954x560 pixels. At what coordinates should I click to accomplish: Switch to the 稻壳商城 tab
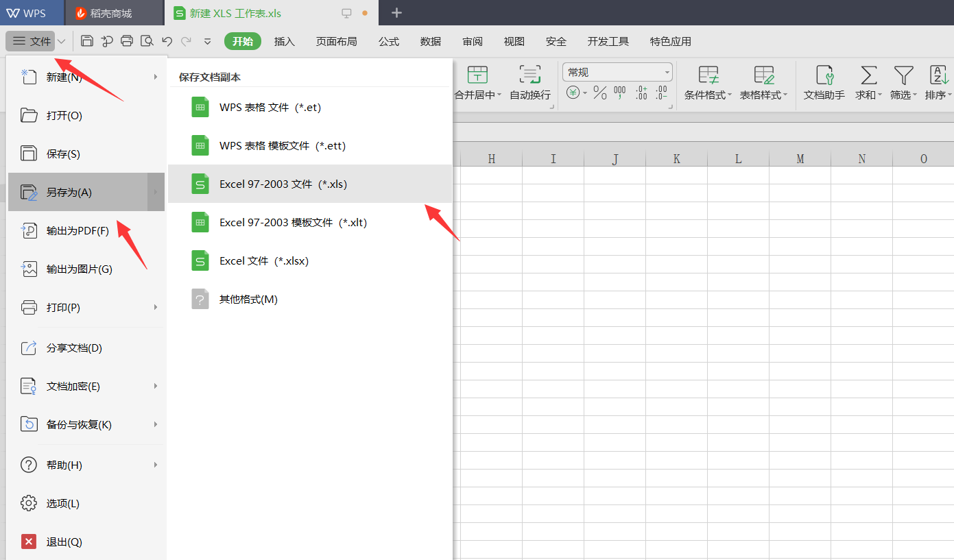[x=110, y=13]
